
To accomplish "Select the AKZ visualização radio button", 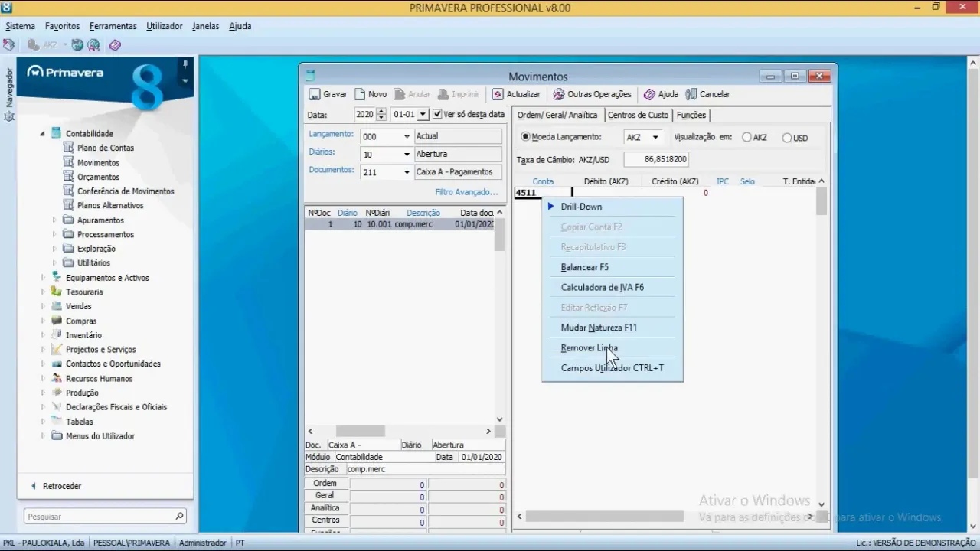I will (x=747, y=138).
